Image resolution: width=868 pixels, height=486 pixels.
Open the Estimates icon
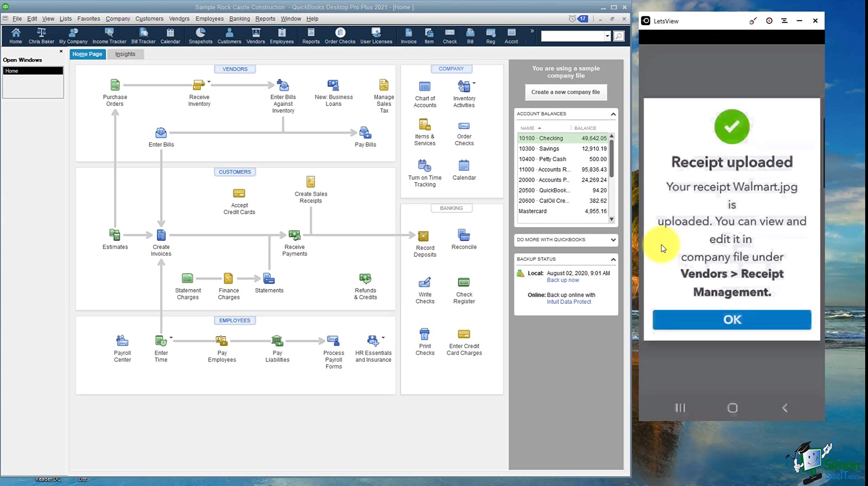(115, 235)
